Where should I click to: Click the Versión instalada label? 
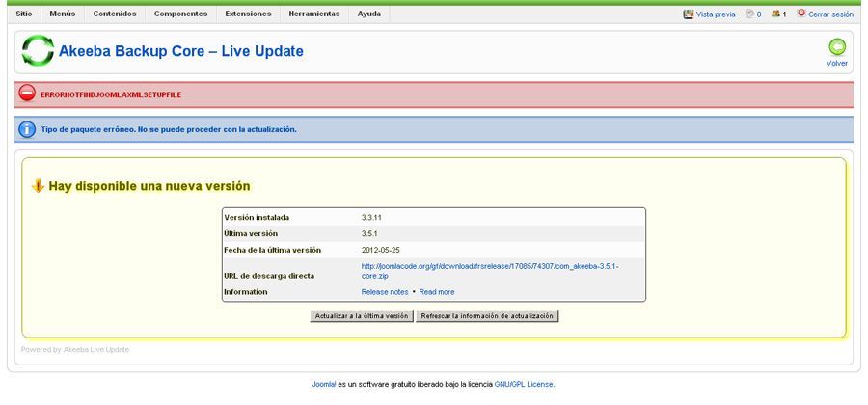point(257,217)
